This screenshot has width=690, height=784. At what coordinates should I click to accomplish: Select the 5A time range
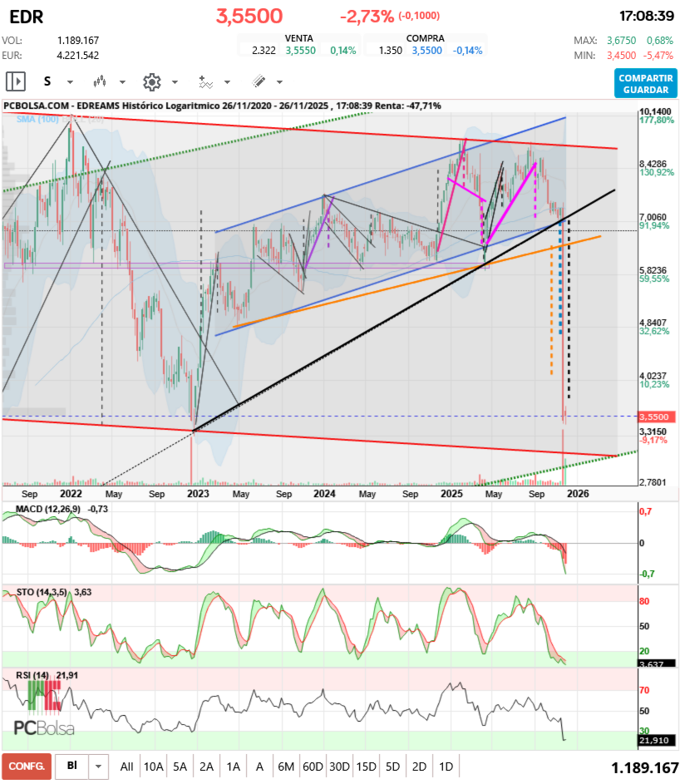[180, 767]
